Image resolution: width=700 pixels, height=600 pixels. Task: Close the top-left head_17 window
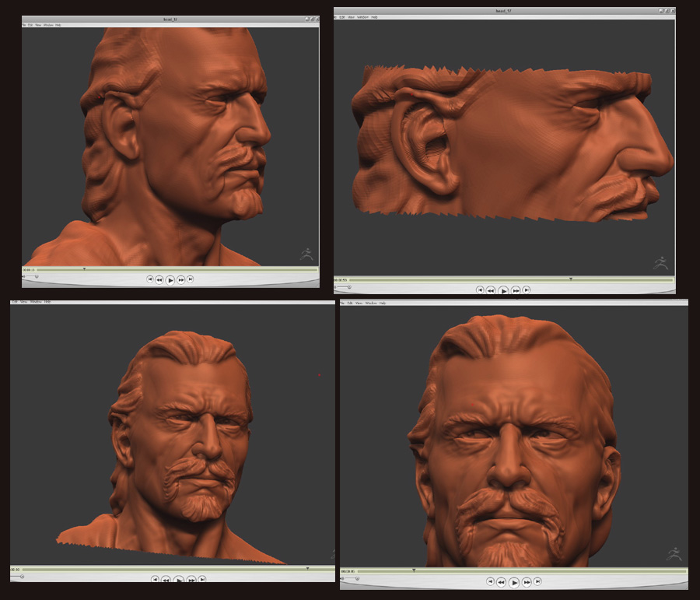point(317,19)
